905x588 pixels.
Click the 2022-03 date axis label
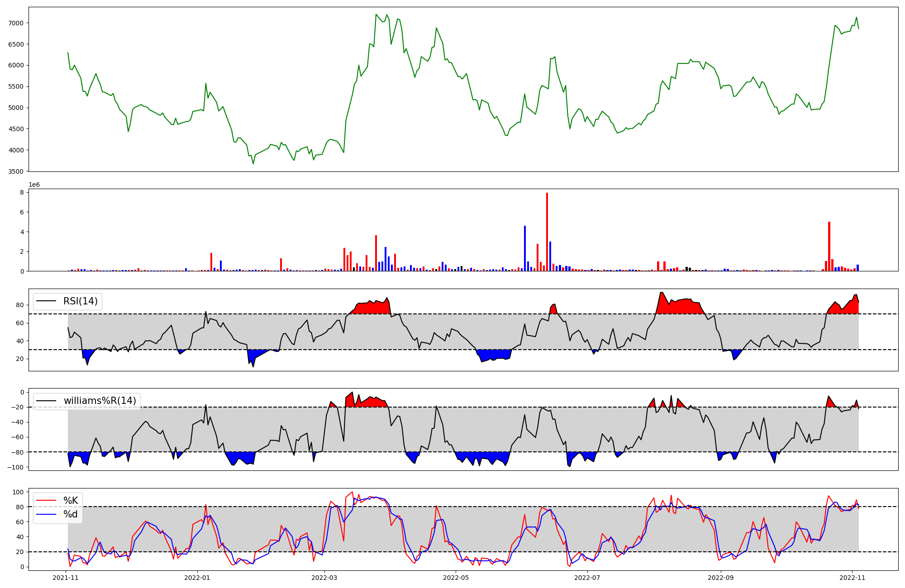coord(324,578)
